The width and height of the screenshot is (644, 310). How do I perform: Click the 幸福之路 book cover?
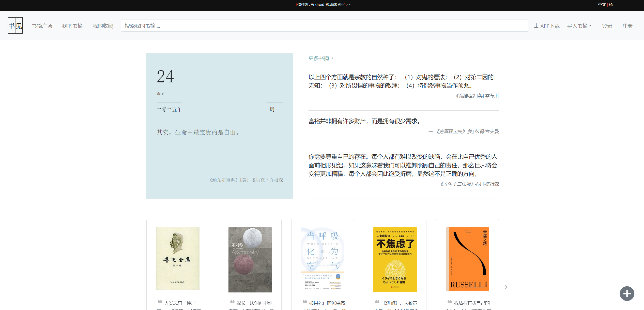pyautogui.click(x=467, y=259)
